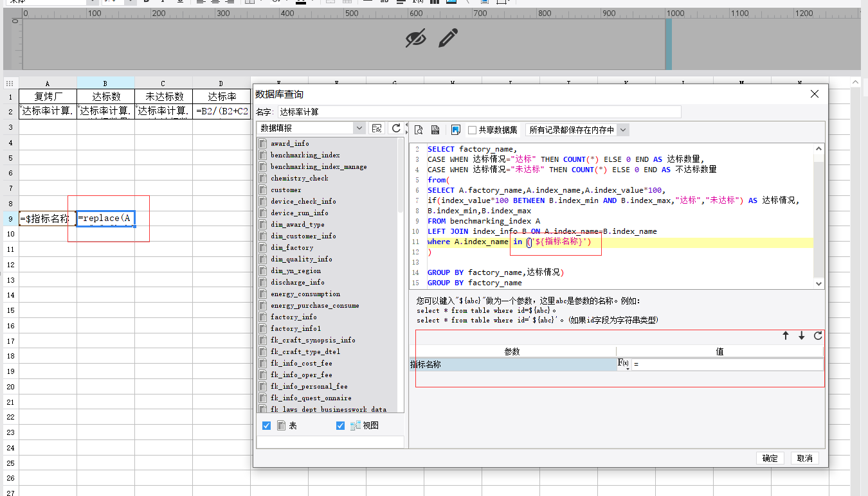
Task: Select the fk_info_quest_onnaire table
Action: (311, 398)
